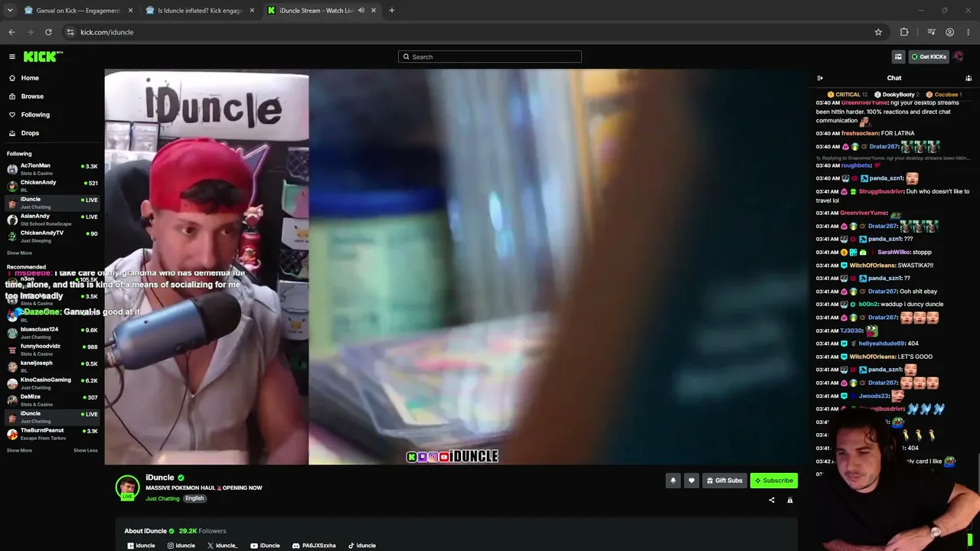Click username freshsoclean in chat

pyautogui.click(x=861, y=133)
